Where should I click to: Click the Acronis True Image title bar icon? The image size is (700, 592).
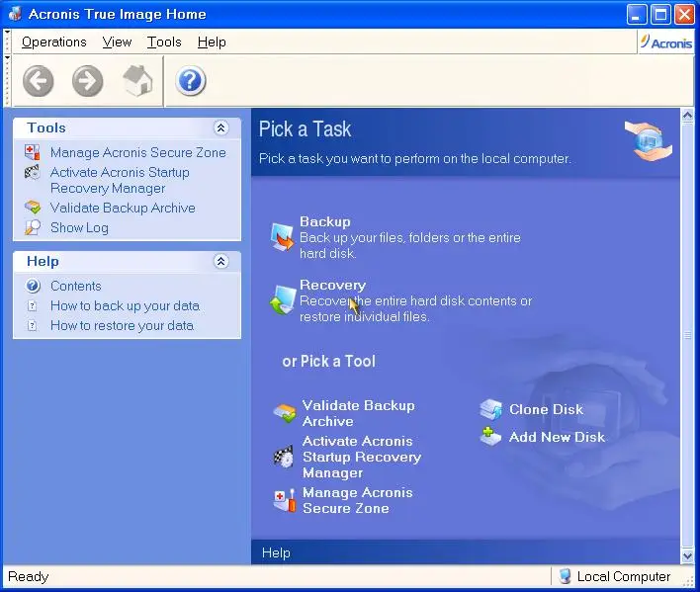(15, 14)
